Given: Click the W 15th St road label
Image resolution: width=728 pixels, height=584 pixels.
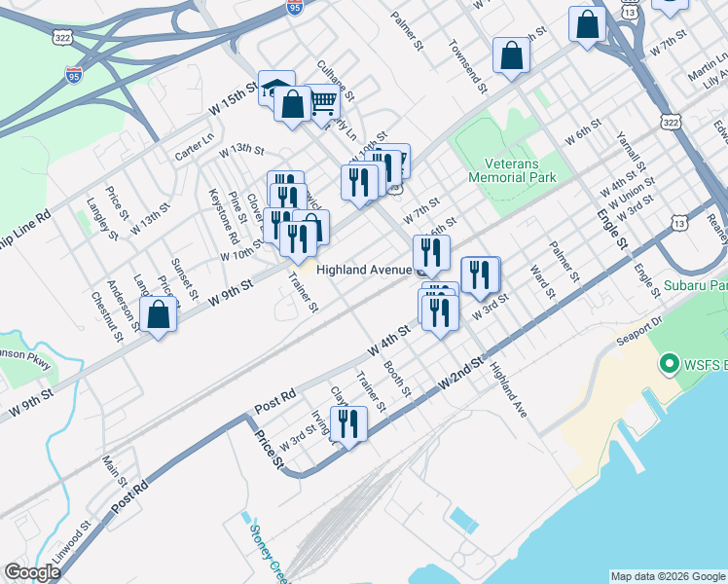Looking at the screenshot, I should point(233,99).
